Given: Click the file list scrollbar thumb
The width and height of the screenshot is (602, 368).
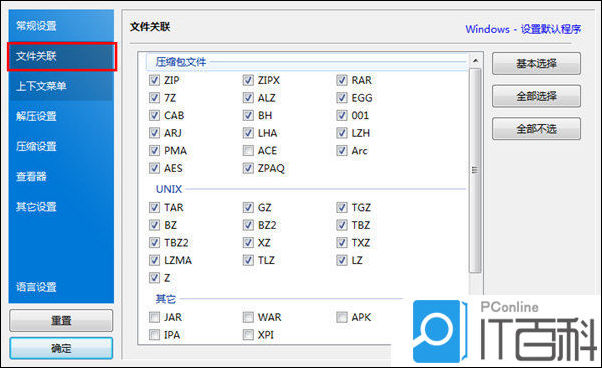Looking at the screenshot, I should coord(475,170).
